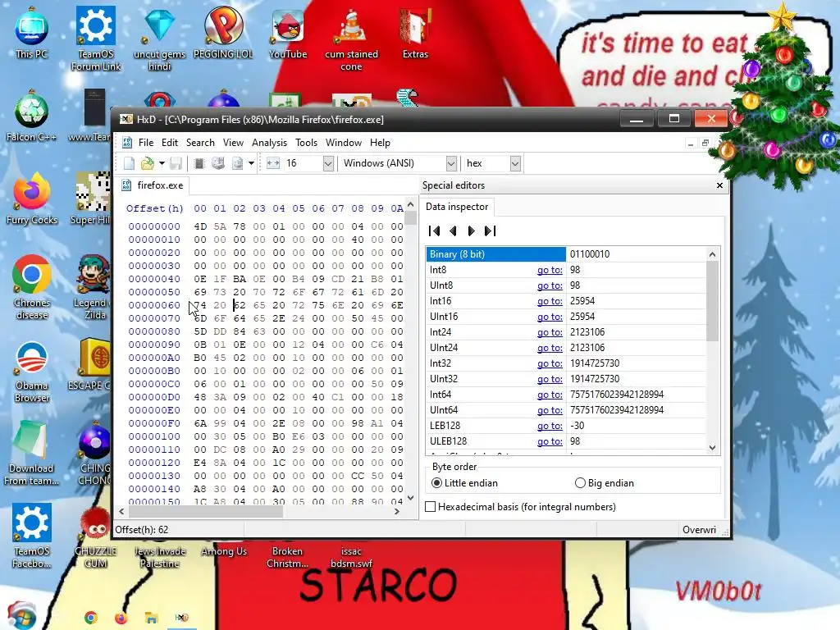Click go to link for ULEB128
The image size is (840, 630).
(550, 441)
